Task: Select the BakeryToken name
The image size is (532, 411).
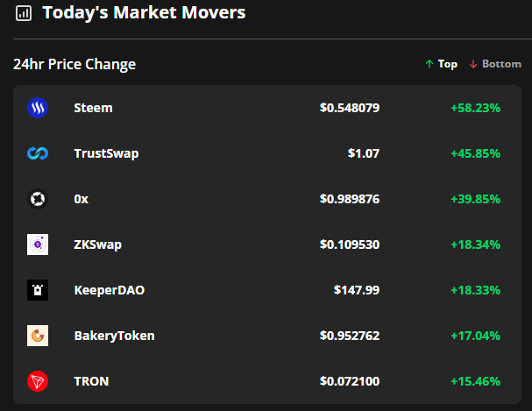Action: [x=114, y=336]
